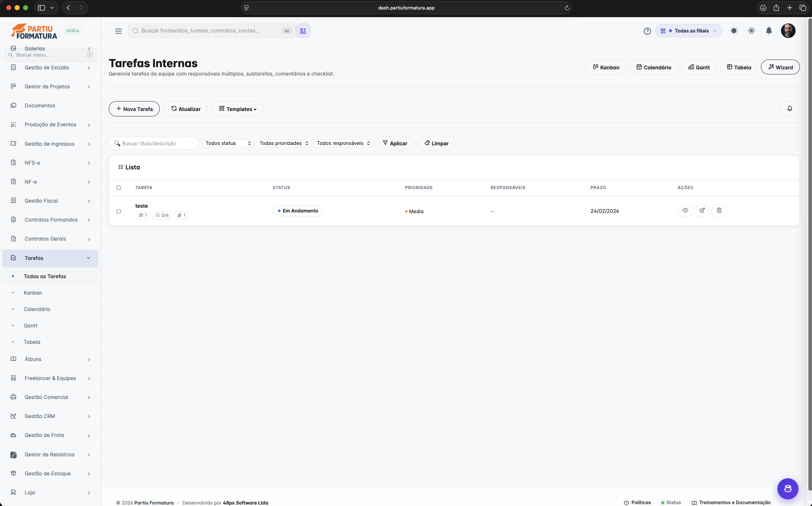Expand NFS-e in sidebar
812x506 pixels.
(50, 163)
